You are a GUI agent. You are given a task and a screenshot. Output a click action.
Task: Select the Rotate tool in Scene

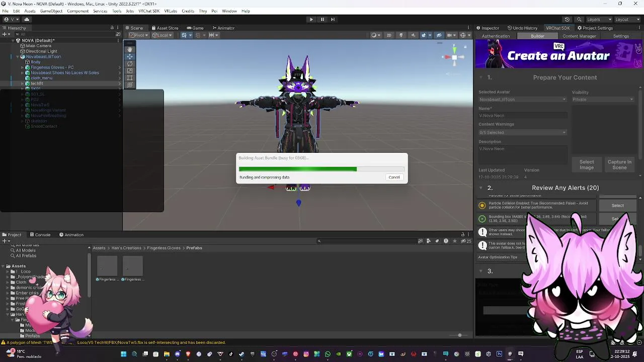click(130, 63)
